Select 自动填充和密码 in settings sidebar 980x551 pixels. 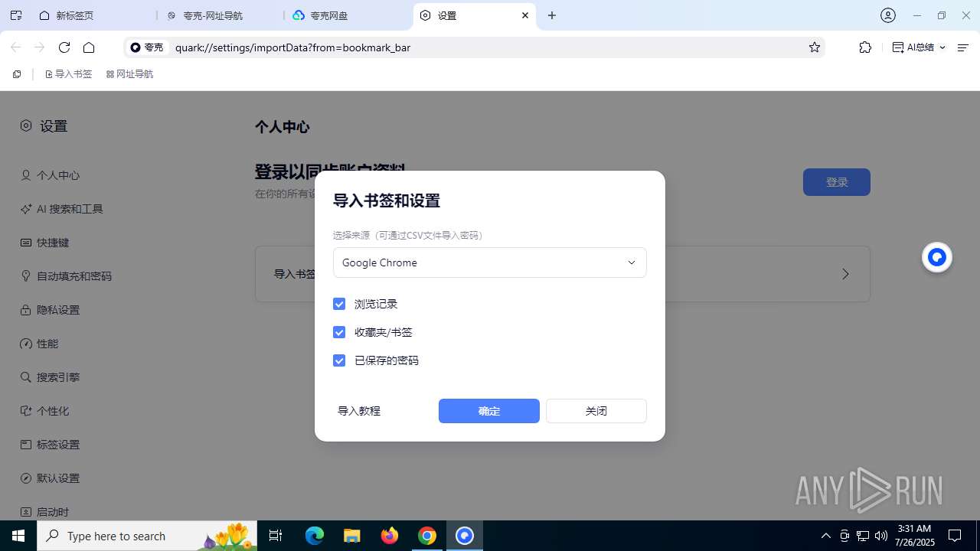click(x=66, y=276)
